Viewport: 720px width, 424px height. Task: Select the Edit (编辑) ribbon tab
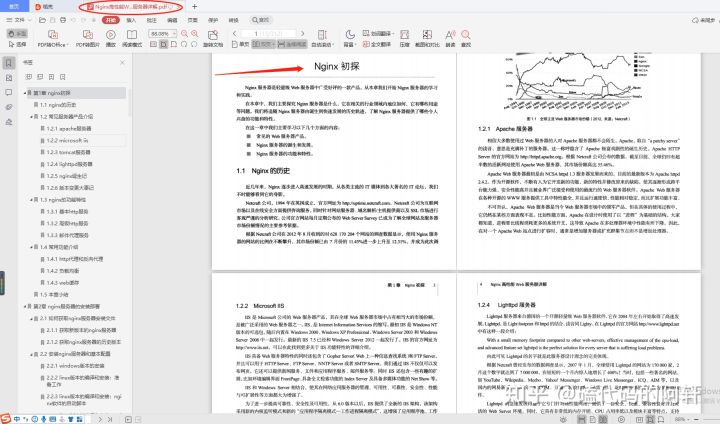[172, 20]
